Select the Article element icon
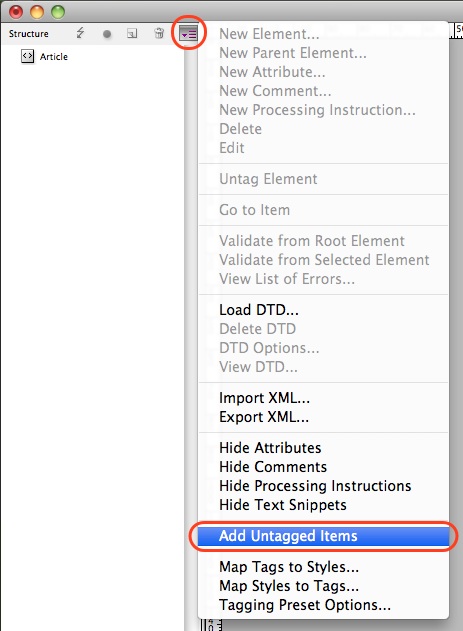This screenshot has height=631, width=463. pos(27,56)
